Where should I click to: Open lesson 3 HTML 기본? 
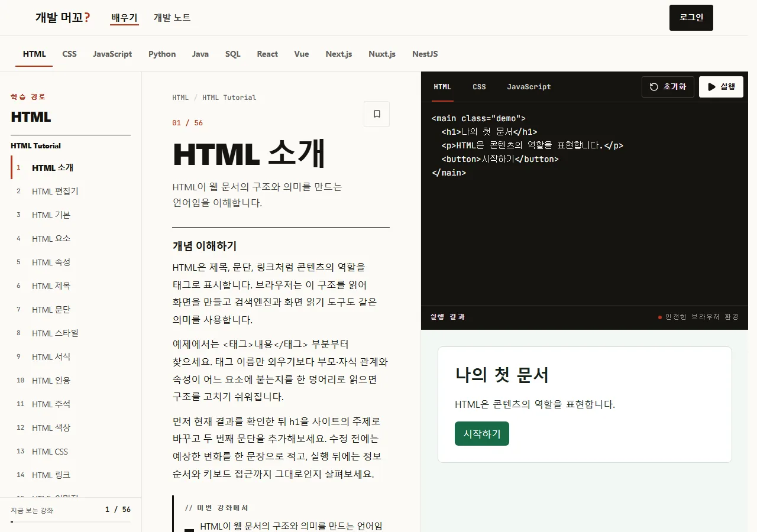click(70, 215)
